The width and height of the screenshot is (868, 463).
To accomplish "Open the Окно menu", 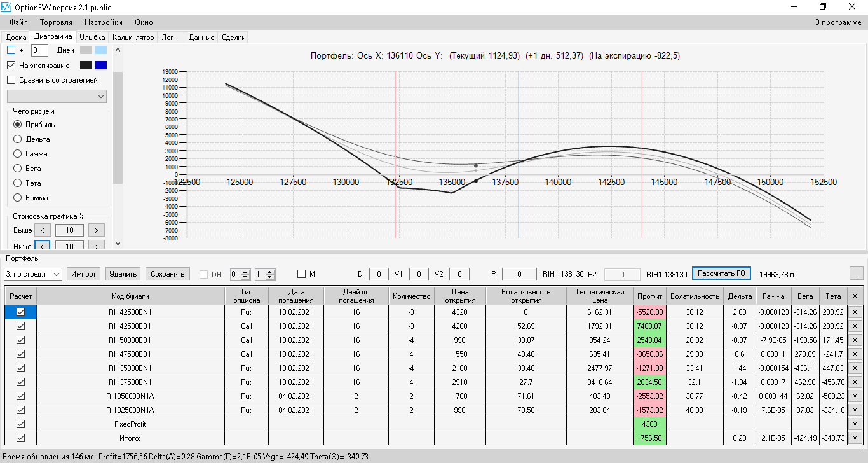I will click(x=144, y=22).
